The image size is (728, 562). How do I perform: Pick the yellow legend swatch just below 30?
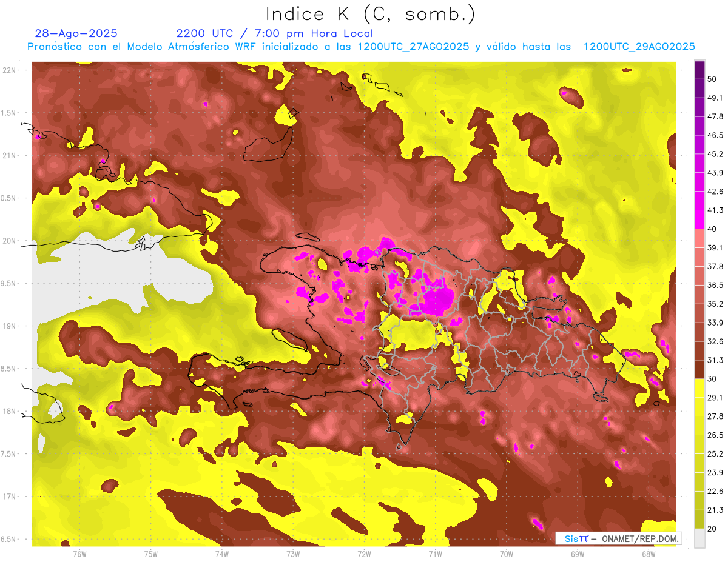[x=699, y=388]
